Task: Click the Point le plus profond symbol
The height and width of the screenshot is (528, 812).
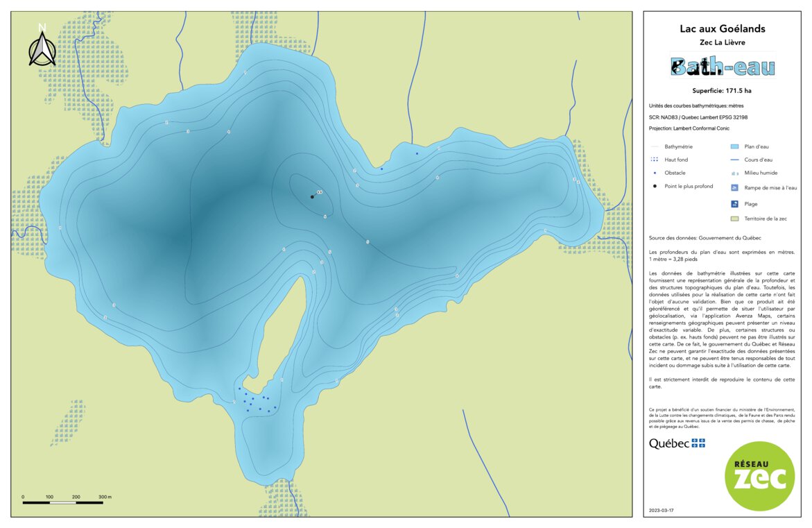Action: [654, 186]
